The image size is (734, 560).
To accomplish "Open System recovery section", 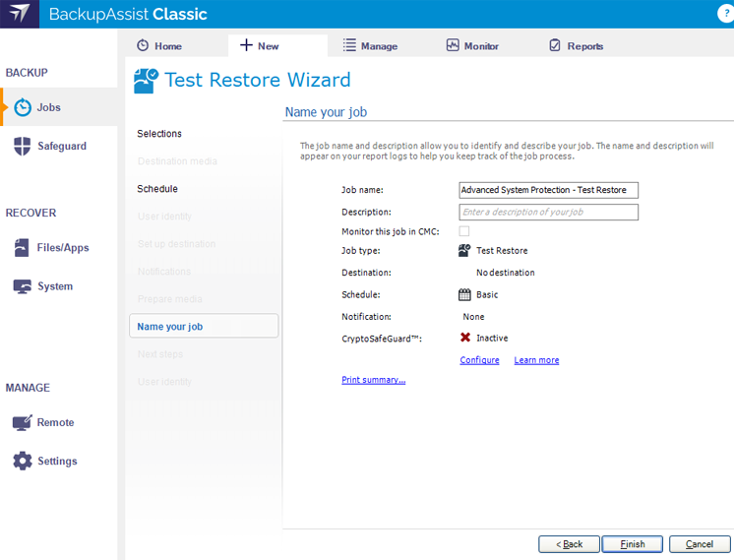I will (x=58, y=286).
